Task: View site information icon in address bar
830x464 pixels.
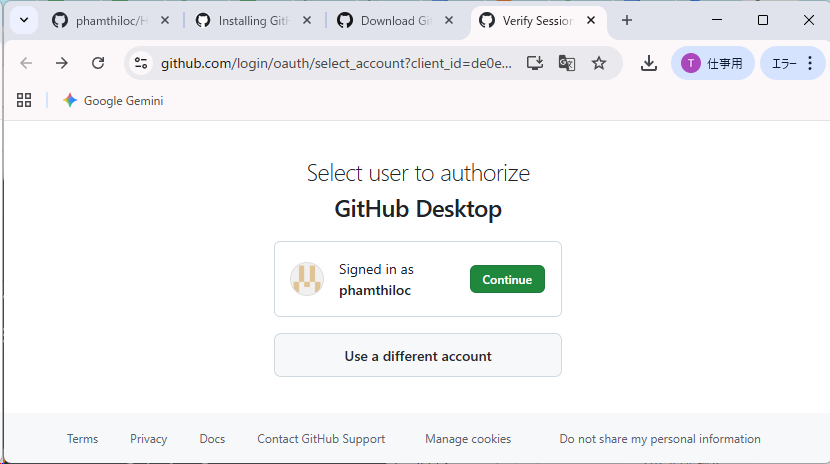Action: point(141,63)
